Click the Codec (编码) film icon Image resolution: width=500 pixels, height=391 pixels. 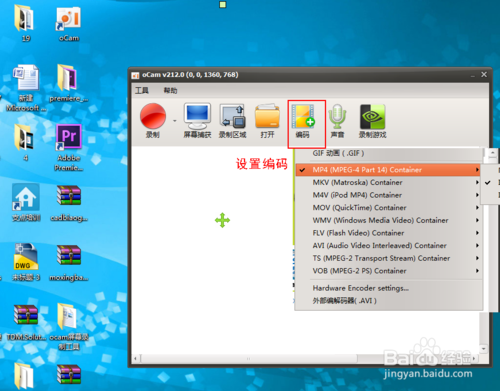point(303,116)
